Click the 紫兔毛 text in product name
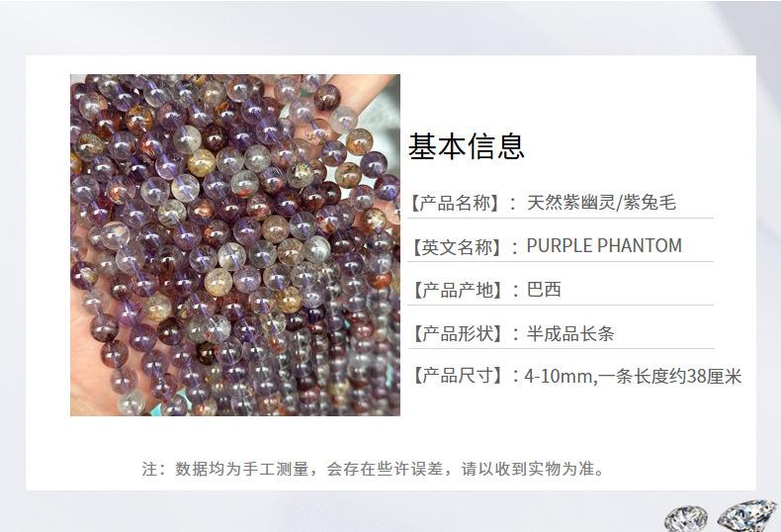 650,203
